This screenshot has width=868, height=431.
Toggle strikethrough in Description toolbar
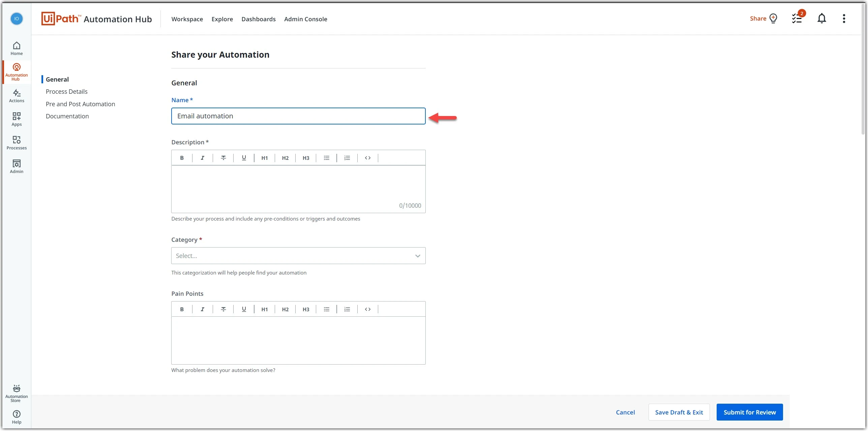[x=223, y=158]
